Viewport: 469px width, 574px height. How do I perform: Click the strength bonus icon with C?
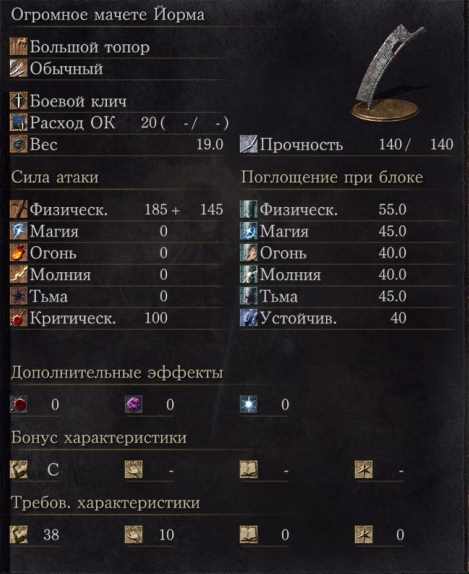(x=18, y=470)
